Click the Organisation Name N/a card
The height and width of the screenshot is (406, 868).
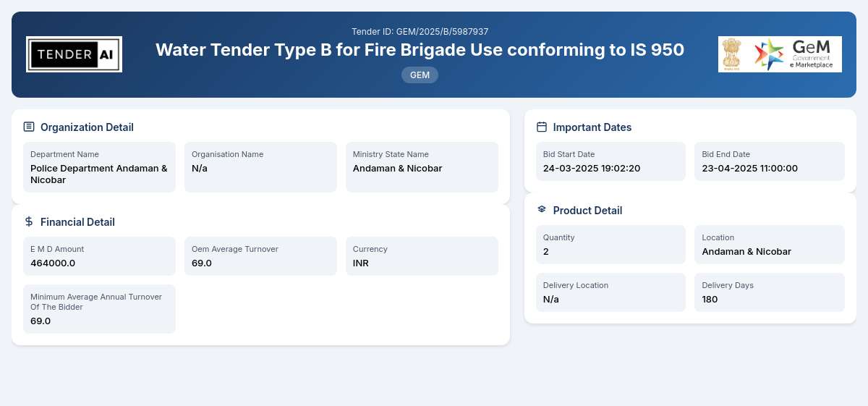260,167
